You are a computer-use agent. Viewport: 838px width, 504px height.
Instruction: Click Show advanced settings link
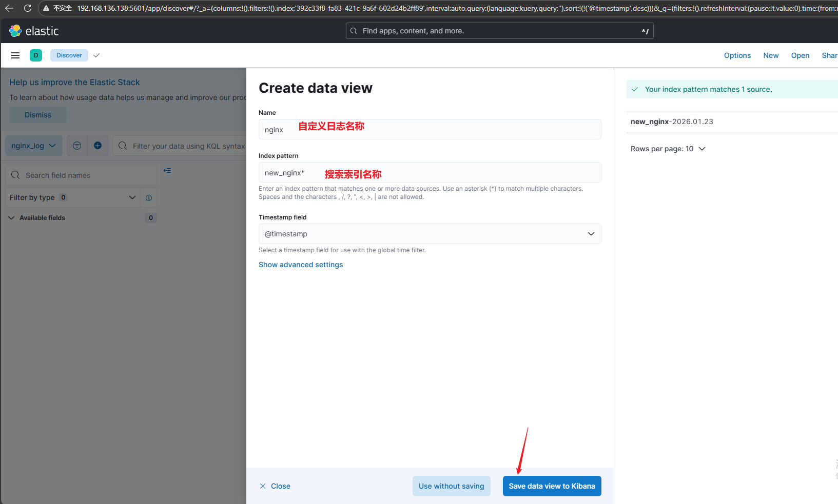301,265
